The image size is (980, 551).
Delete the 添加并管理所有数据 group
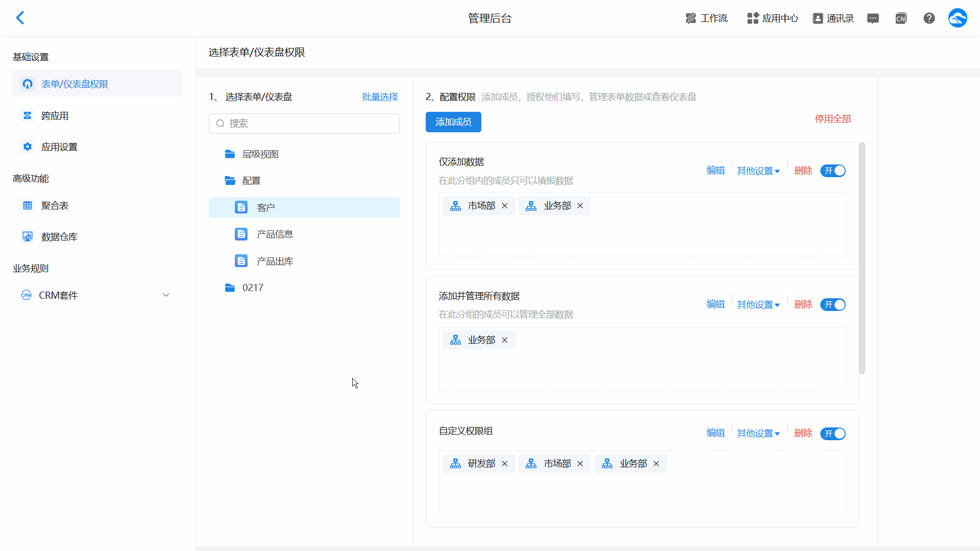tap(803, 304)
